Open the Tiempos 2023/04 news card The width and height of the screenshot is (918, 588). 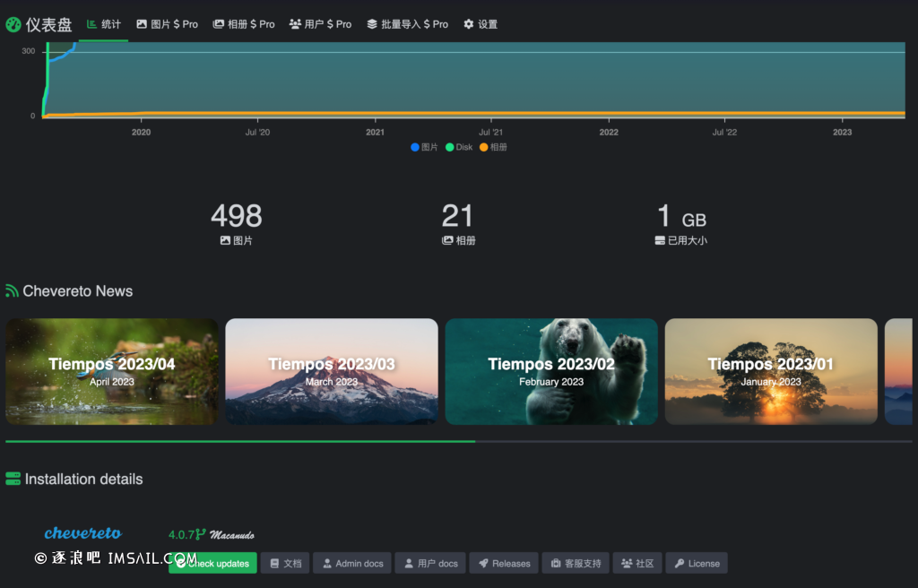[x=112, y=372]
